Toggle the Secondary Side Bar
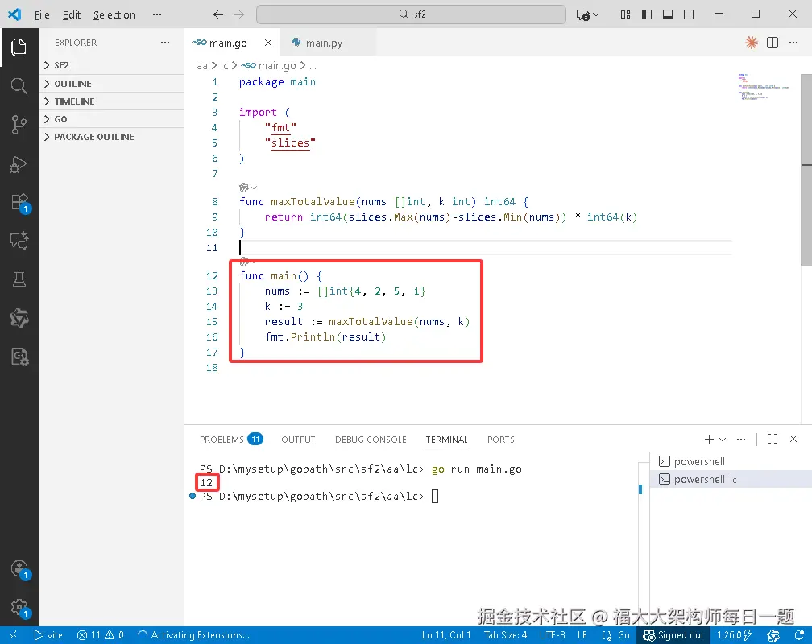Viewport: 812px width, 644px height. point(689,14)
